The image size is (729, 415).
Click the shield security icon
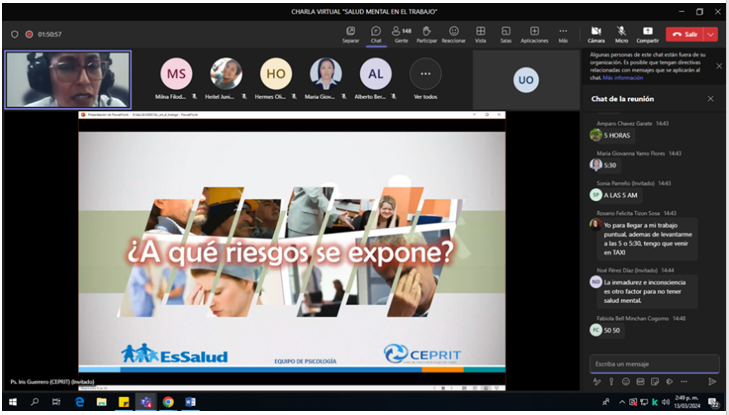click(x=14, y=34)
